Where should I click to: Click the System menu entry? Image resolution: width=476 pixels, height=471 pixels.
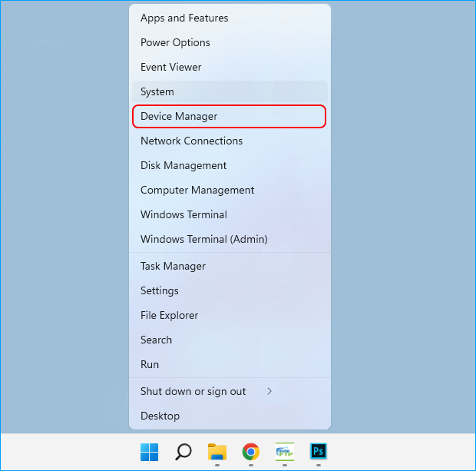click(157, 91)
